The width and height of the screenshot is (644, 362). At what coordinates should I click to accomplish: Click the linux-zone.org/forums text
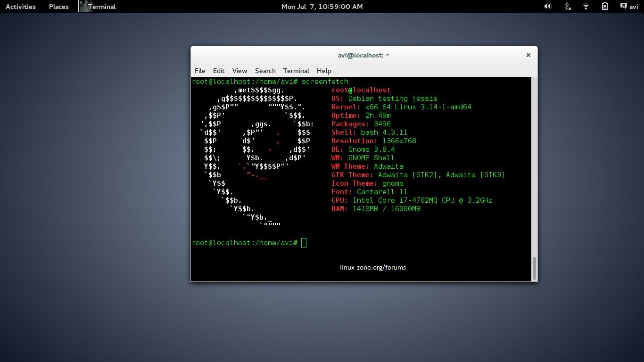(372, 267)
